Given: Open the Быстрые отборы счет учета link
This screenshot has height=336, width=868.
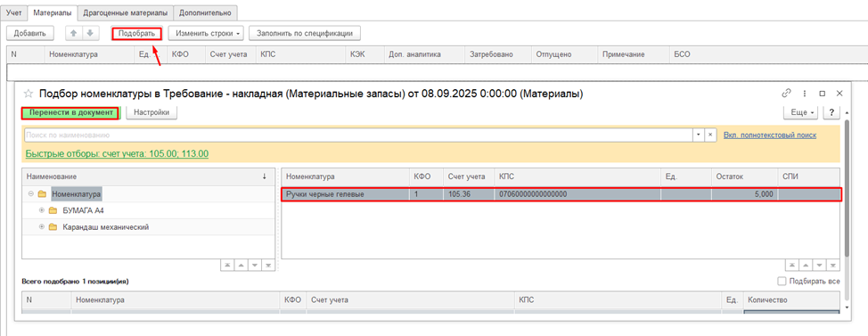Looking at the screenshot, I should pyautogui.click(x=117, y=153).
